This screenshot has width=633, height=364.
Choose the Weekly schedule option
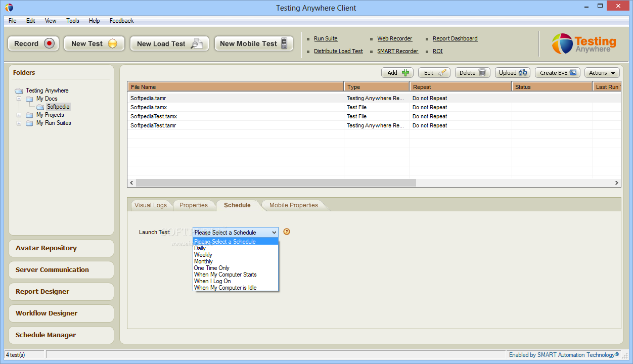click(236, 255)
